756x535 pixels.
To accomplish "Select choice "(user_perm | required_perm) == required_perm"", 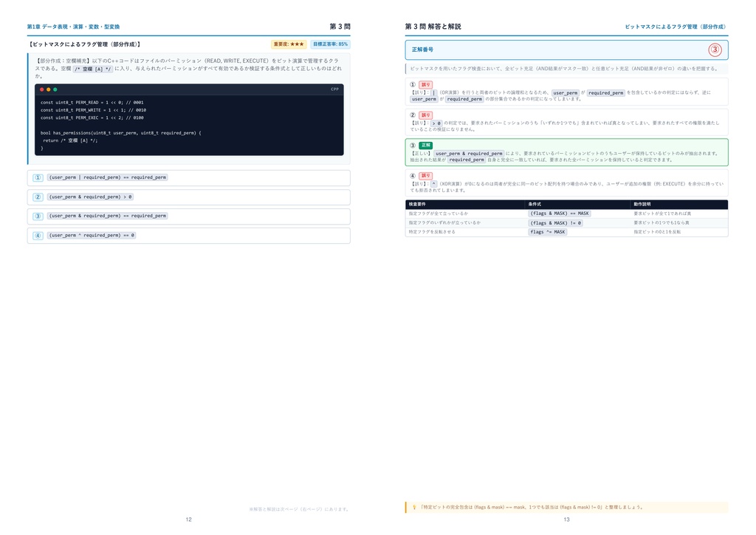I will pyautogui.click(x=188, y=177).
